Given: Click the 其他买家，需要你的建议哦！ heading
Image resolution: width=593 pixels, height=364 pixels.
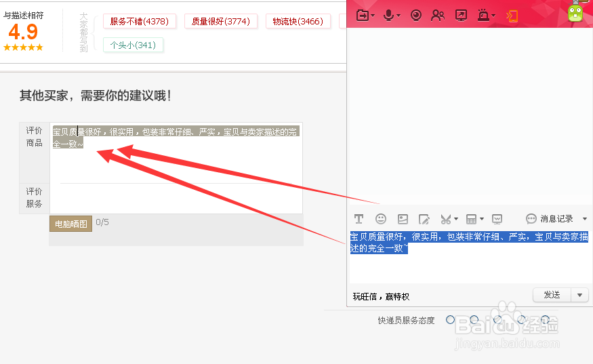Looking at the screenshot, I should click(x=96, y=96).
